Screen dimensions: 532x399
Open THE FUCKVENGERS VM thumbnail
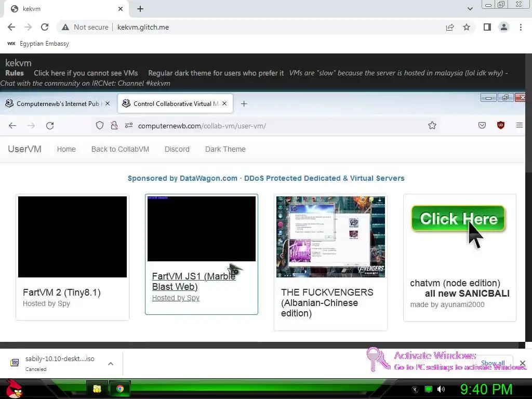point(330,237)
